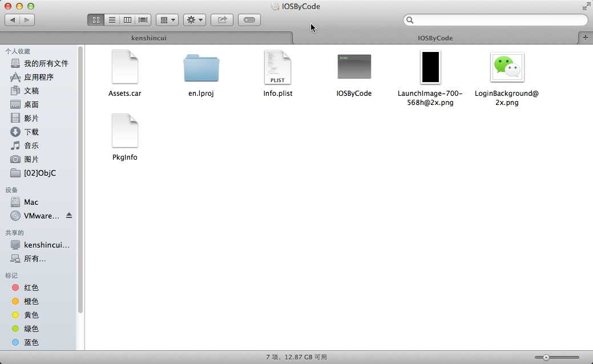Open the gear action menu

195,20
